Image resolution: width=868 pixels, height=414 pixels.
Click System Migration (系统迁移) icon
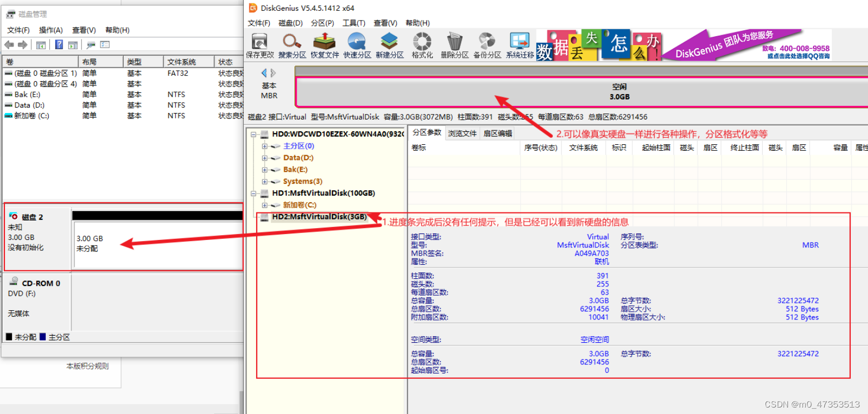(x=519, y=45)
